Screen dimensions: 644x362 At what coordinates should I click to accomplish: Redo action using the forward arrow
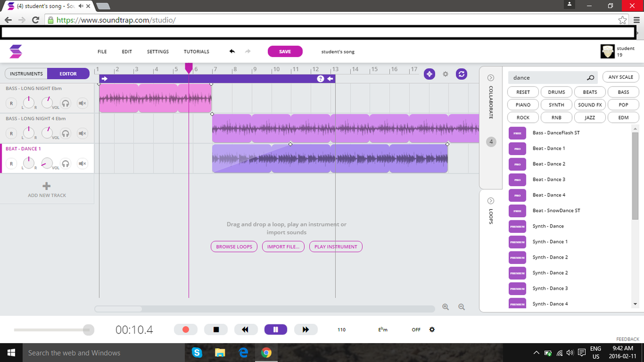(x=247, y=51)
